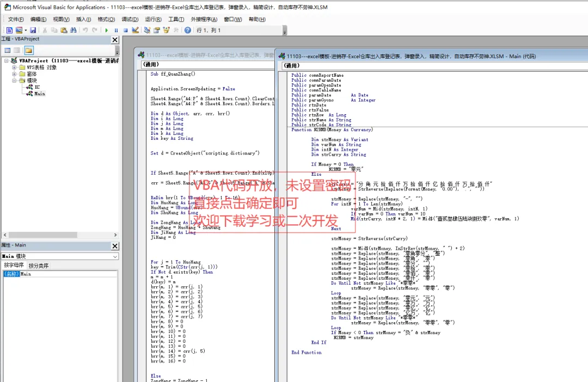
Task: Open the insert object dropdown arrow
Action: (26, 30)
